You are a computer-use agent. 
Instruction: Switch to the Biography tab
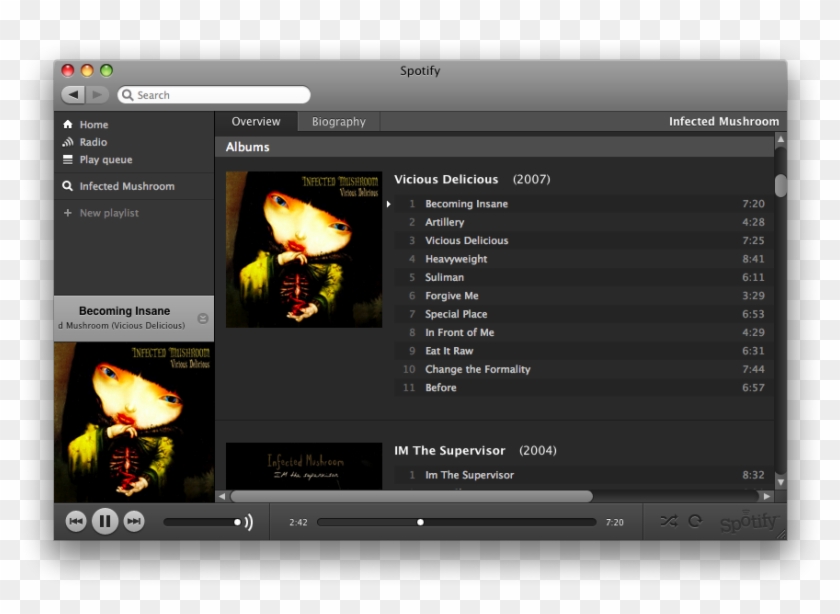[338, 121]
